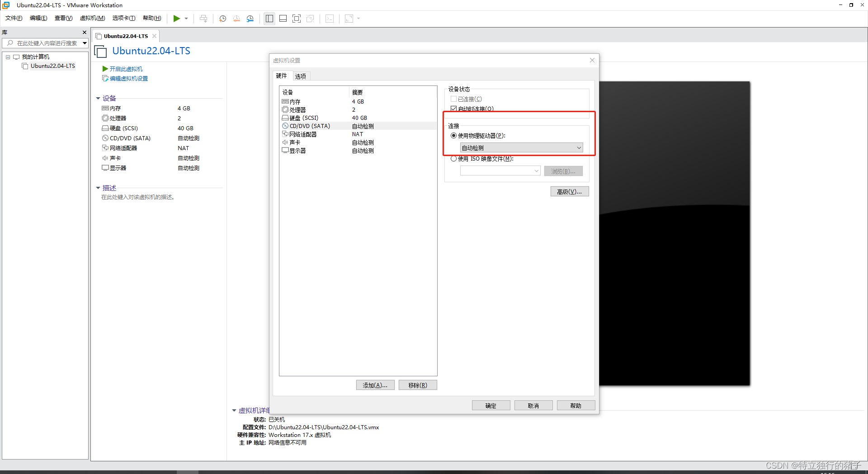Click 网络适配器 in VM summary page
Screen dimensions: 868x474
(x=123, y=148)
